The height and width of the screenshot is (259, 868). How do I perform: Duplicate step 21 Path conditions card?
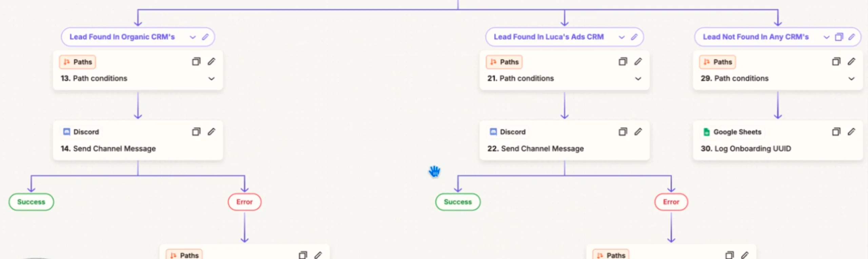tap(623, 61)
